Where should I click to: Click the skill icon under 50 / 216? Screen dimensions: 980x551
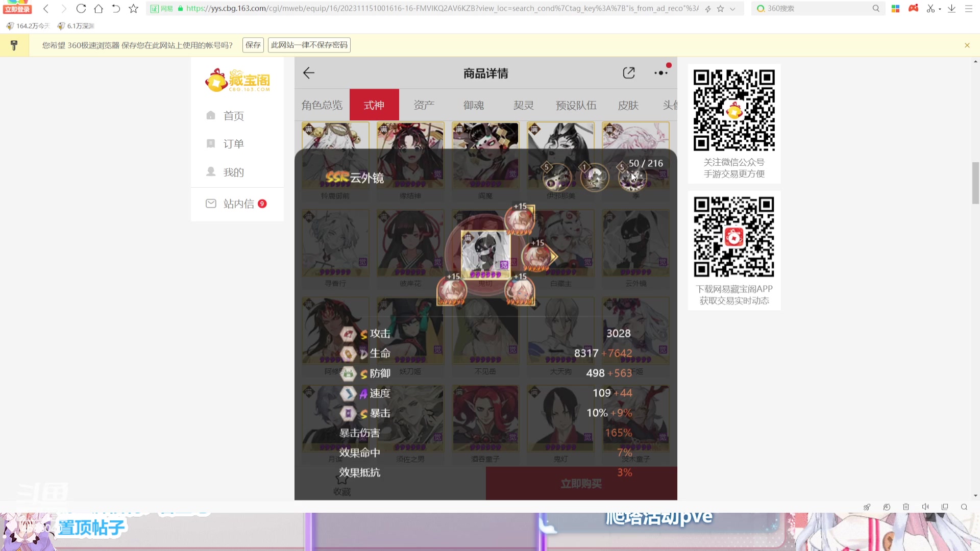click(632, 177)
